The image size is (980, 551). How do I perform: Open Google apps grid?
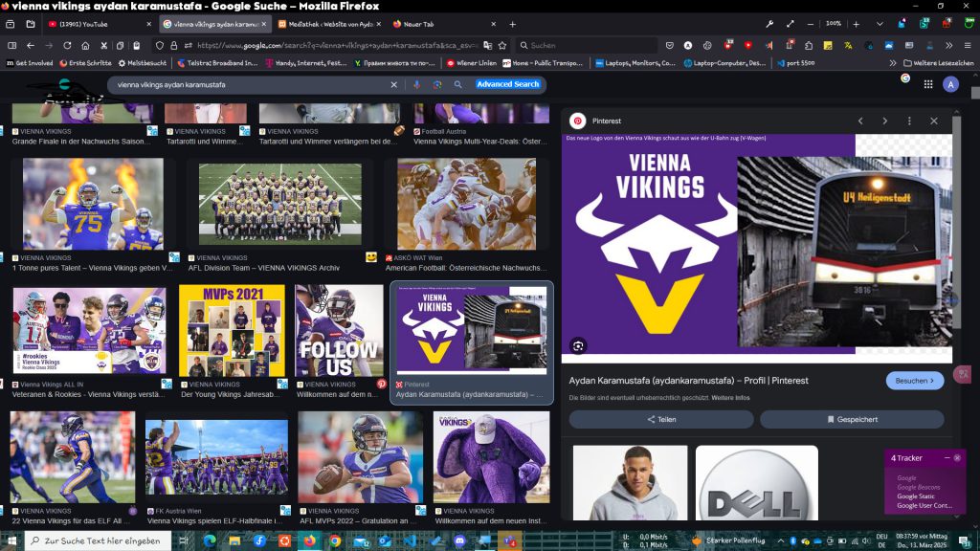coord(928,84)
